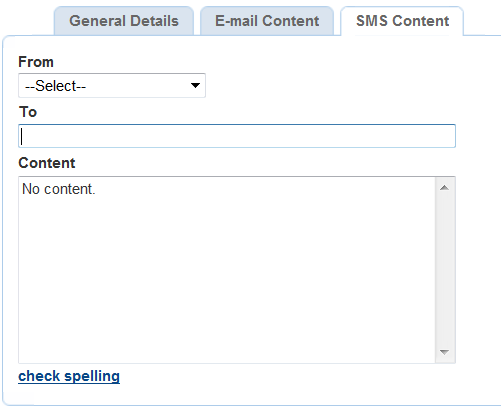Viewport: 501px width, 414px height.
Task: Click the blank area beside From dropdown
Action: tap(330, 86)
